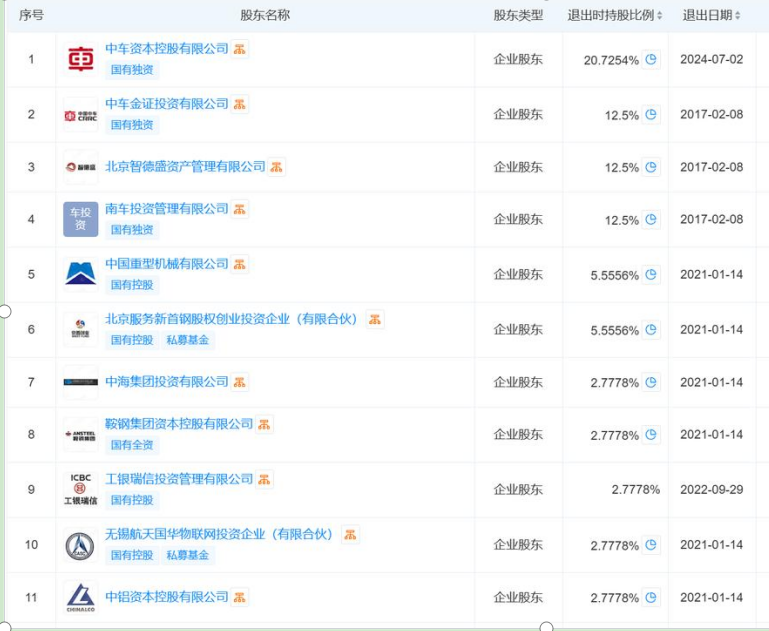Click the ANSTEEL logo in row 8
Image resolution: width=769 pixels, height=631 pixels.
(81, 435)
